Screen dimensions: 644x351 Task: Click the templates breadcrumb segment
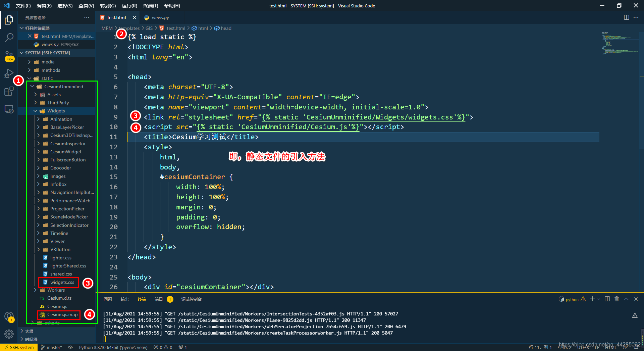click(129, 28)
